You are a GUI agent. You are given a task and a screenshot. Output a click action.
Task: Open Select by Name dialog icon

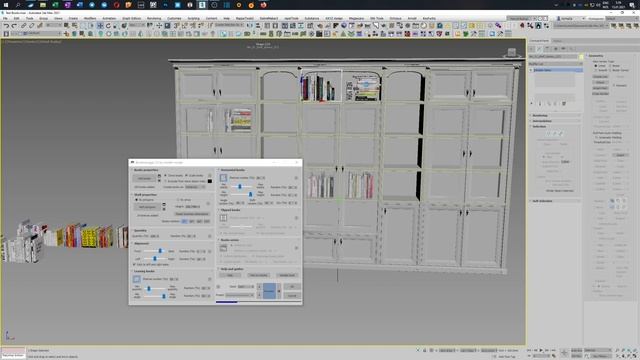tap(74, 26)
